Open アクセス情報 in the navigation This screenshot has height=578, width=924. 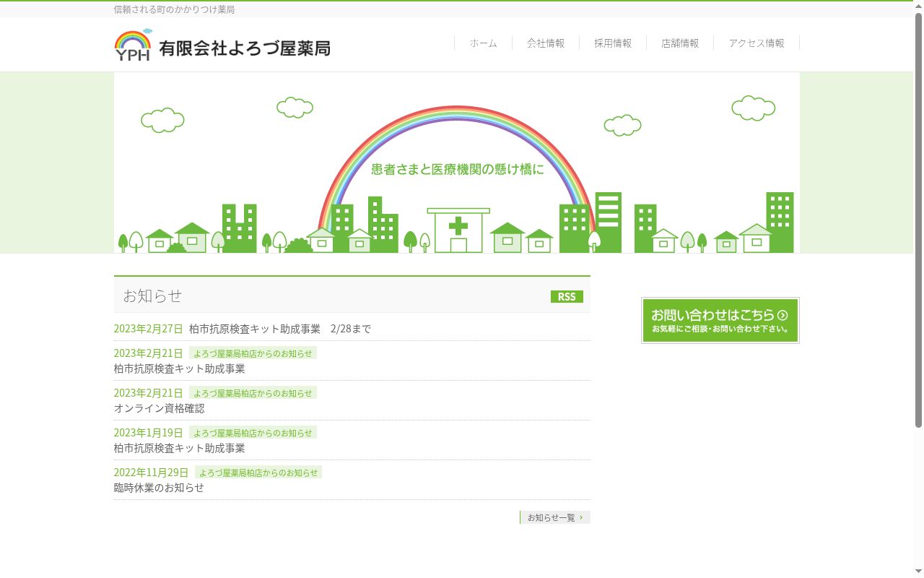[757, 43]
